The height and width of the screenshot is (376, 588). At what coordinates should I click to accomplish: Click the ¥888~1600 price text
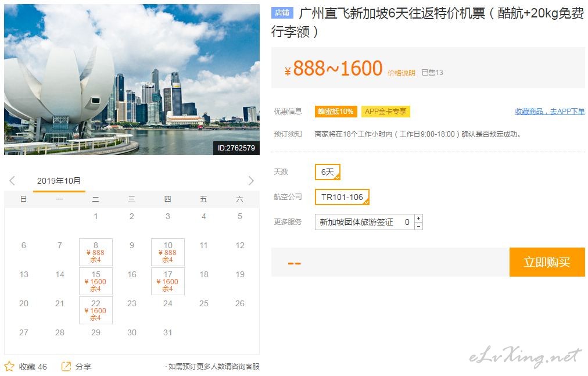[x=334, y=69]
